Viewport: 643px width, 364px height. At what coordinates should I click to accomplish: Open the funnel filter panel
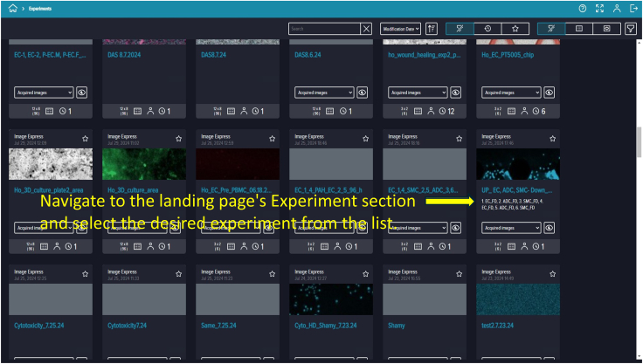[x=630, y=29]
